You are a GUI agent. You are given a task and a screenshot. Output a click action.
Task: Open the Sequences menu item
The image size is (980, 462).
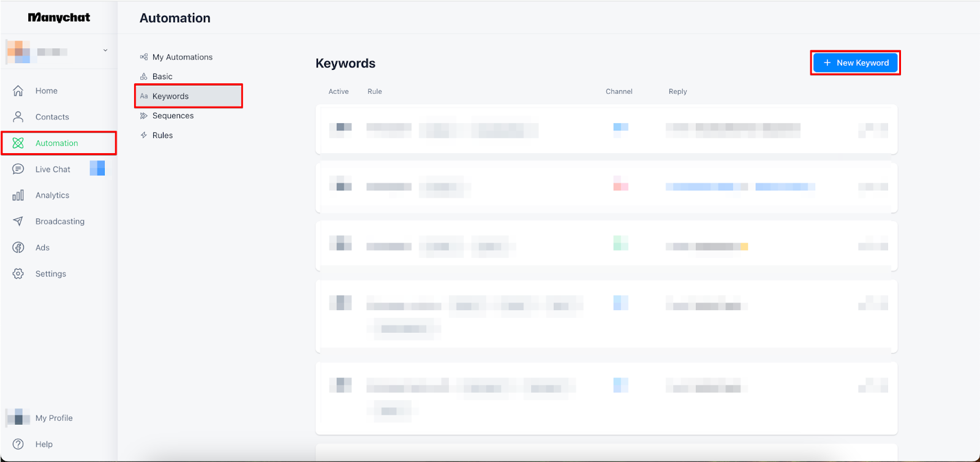click(173, 116)
